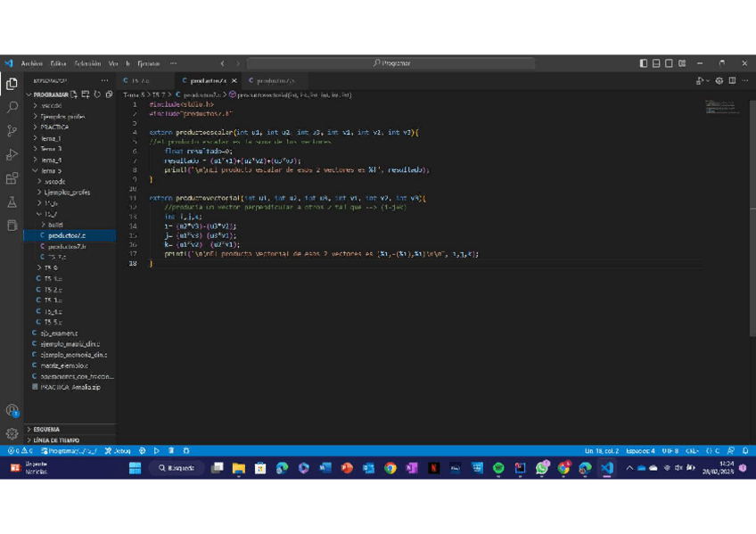This screenshot has width=756, height=534.
Task: Expand the LÍNEA DE TIEMPO section
Action: click(55, 440)
